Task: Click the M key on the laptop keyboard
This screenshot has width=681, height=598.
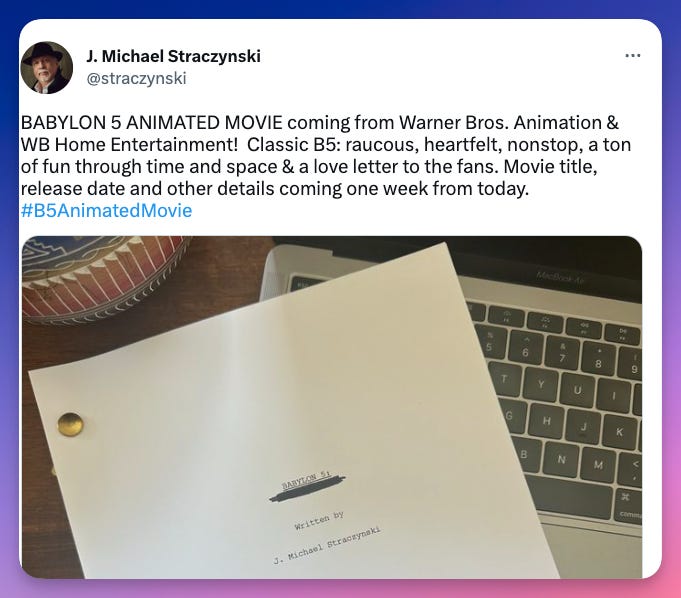Action: (599, 465)
